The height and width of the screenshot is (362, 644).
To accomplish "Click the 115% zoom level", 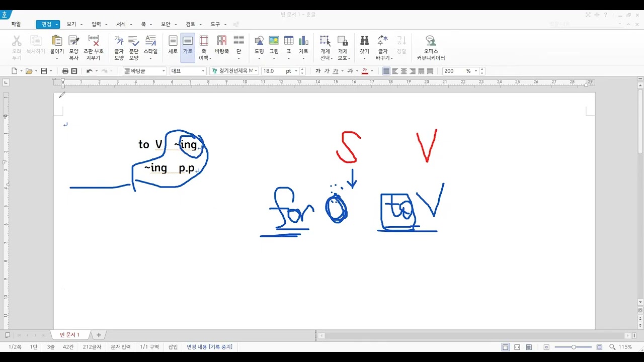I will pyautogui.click(x=625, y=347).
